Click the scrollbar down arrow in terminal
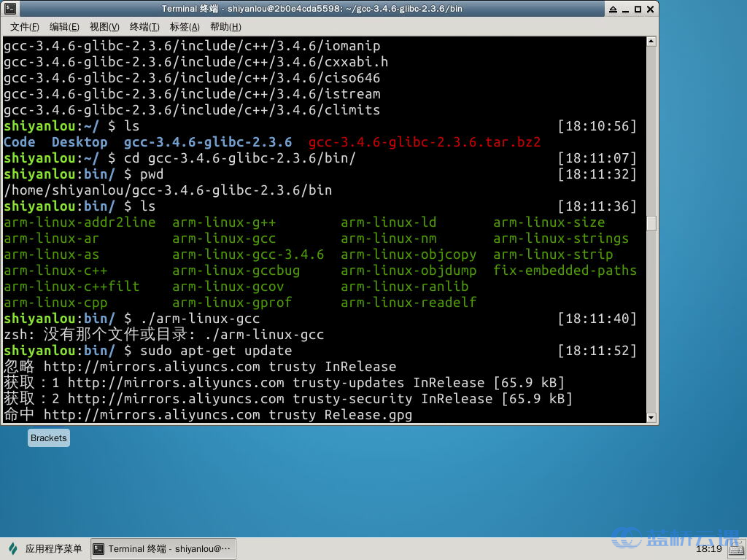The height and width of the screenshot is (560, 747). 651,417
